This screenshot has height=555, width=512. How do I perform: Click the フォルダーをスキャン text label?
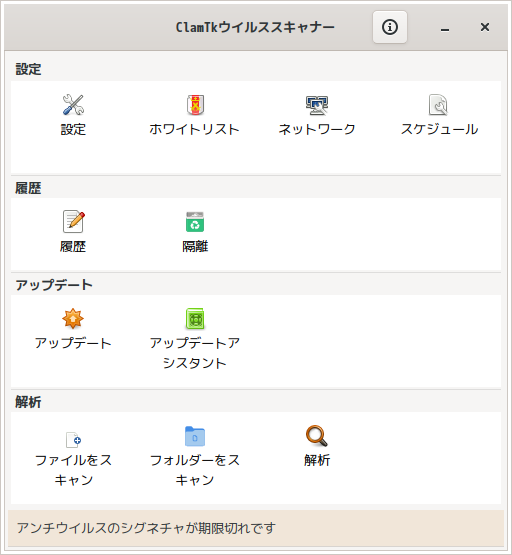point(195,470)
